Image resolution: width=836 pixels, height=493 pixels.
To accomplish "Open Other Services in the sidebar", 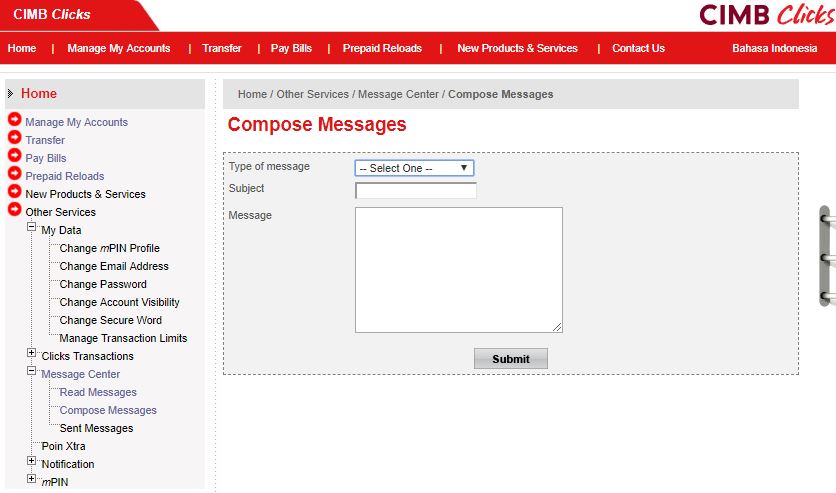I will [61, 212].
